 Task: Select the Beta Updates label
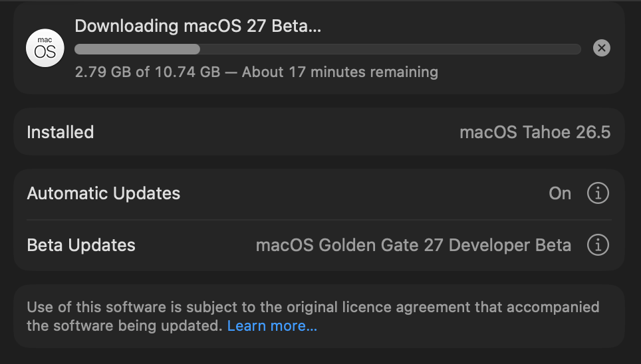coord(81,246)
